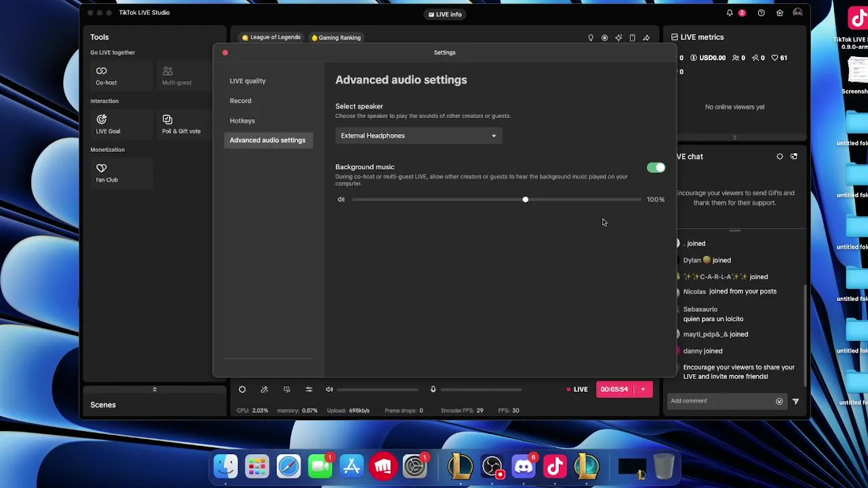Expand the Scenes panel chevron
This screenshot has height=488, width=868.
click(x=155, y=390)
